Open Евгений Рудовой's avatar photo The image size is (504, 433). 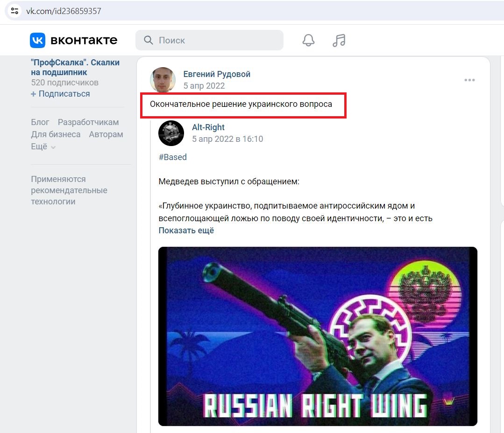pos(163,80)
